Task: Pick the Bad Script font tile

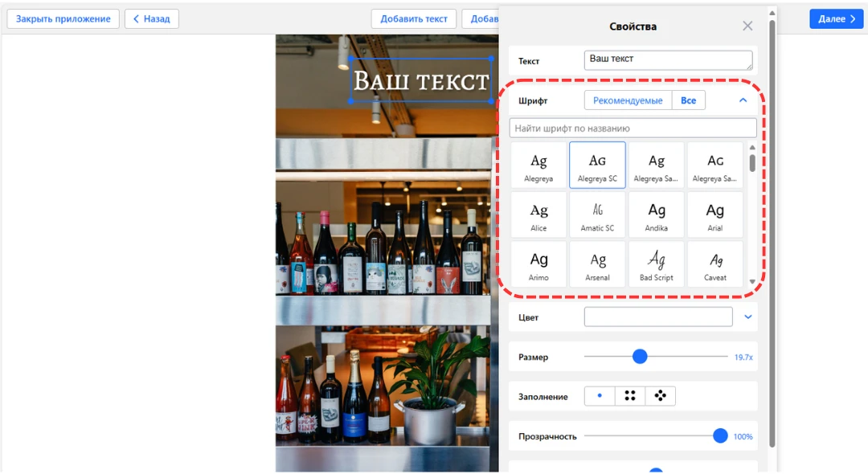Action: tap(657, 265)
